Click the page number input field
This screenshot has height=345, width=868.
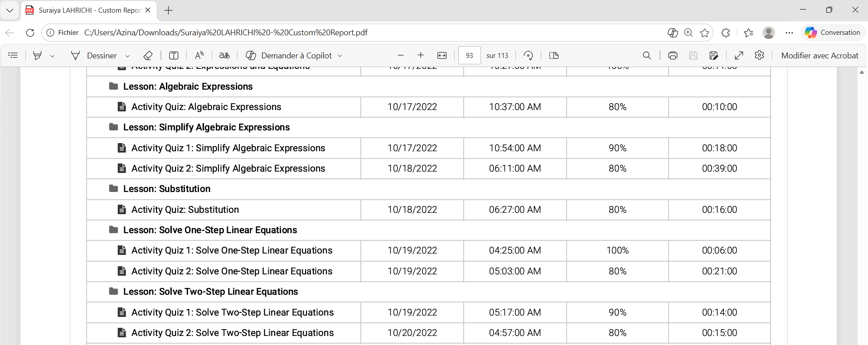469,55
